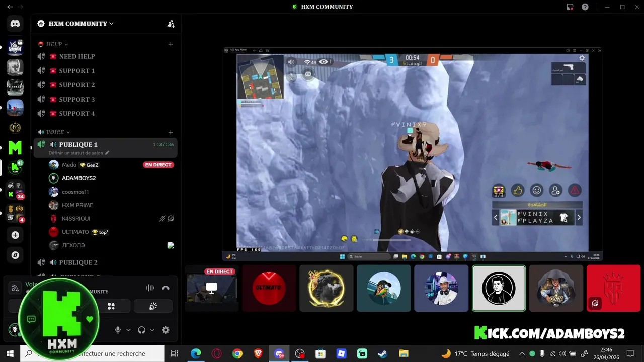Open the French flag server icon
The image size is (644, 362).
point(15,108)
